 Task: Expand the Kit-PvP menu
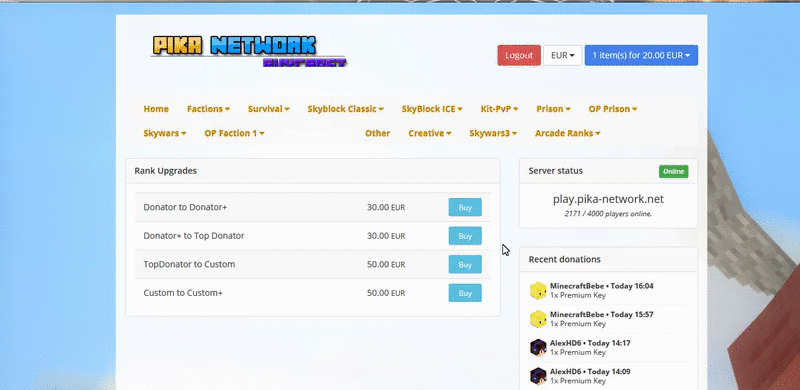(x=499, y=109)
